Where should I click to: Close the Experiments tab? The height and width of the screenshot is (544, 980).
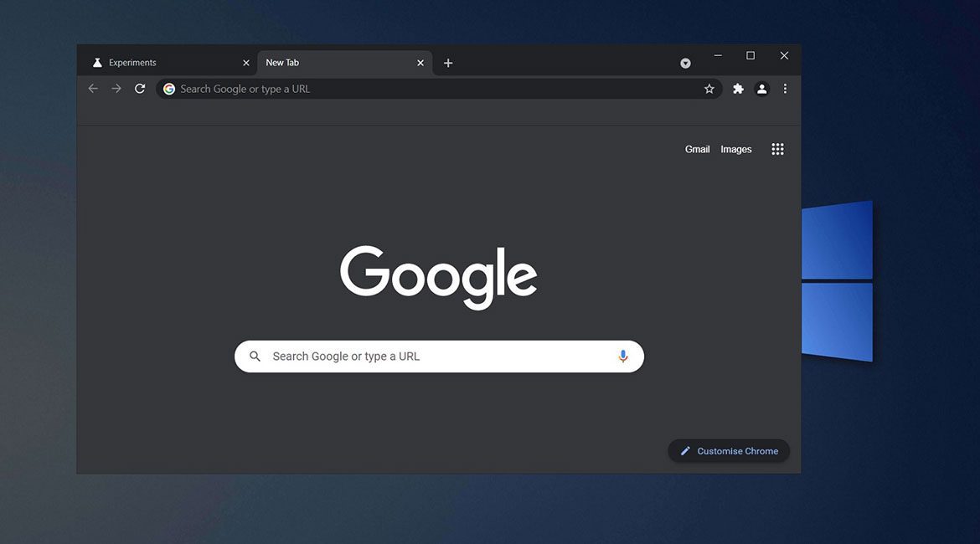pos(245,63)
